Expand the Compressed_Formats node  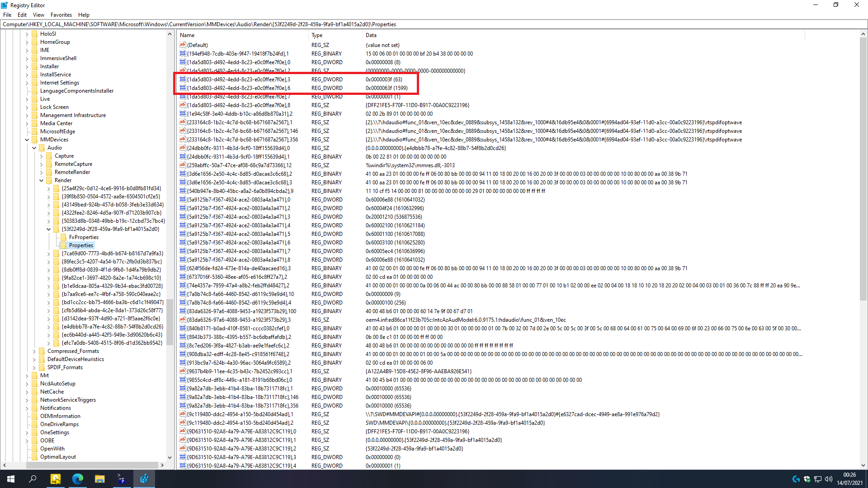click(x=34, y=351)
